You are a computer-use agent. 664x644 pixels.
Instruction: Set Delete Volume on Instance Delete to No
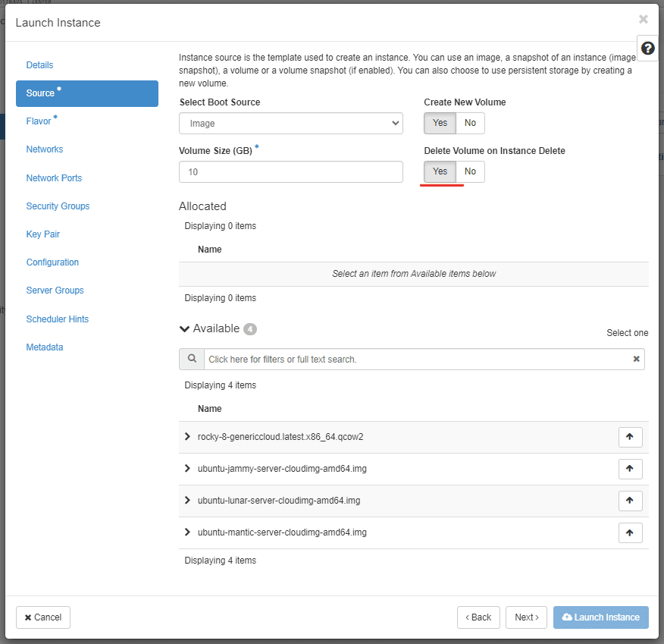pos(470,171)
